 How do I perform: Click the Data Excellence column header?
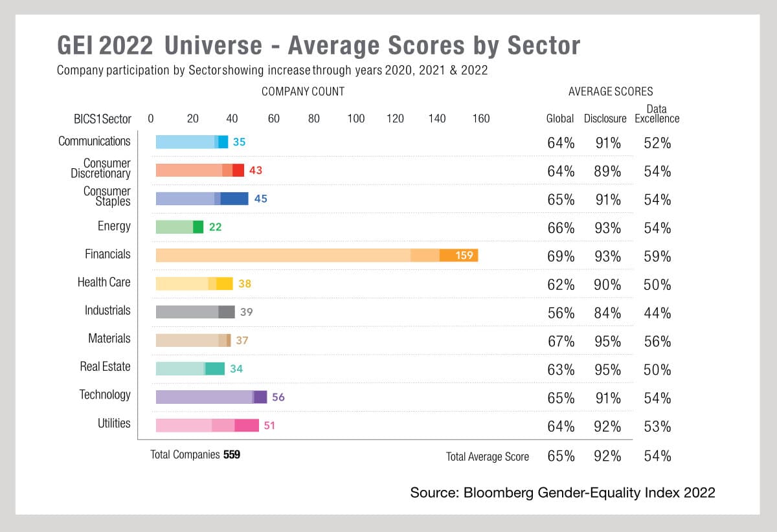click(657, 114)
